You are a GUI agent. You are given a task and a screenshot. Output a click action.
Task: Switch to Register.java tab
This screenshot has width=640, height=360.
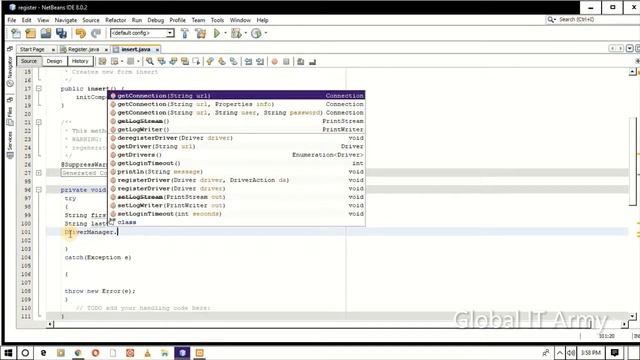(x=83, y=49)
